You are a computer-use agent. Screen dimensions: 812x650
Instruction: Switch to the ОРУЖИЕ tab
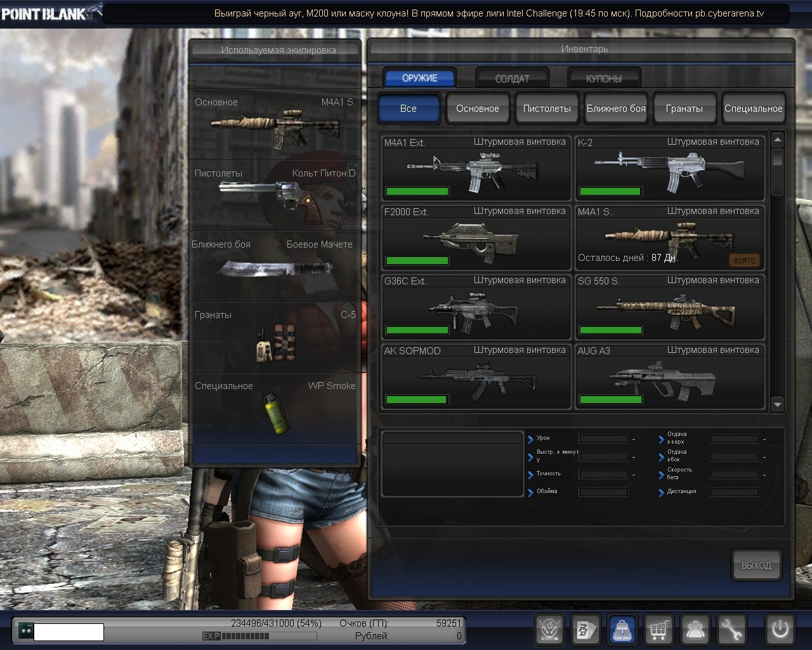[419, 78]
